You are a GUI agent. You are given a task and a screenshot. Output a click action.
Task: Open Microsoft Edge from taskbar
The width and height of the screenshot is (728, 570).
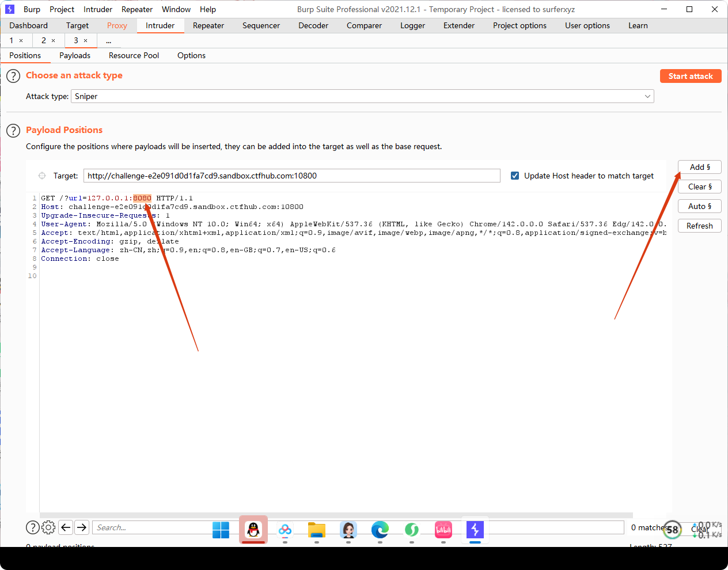(x=380, y=530)
